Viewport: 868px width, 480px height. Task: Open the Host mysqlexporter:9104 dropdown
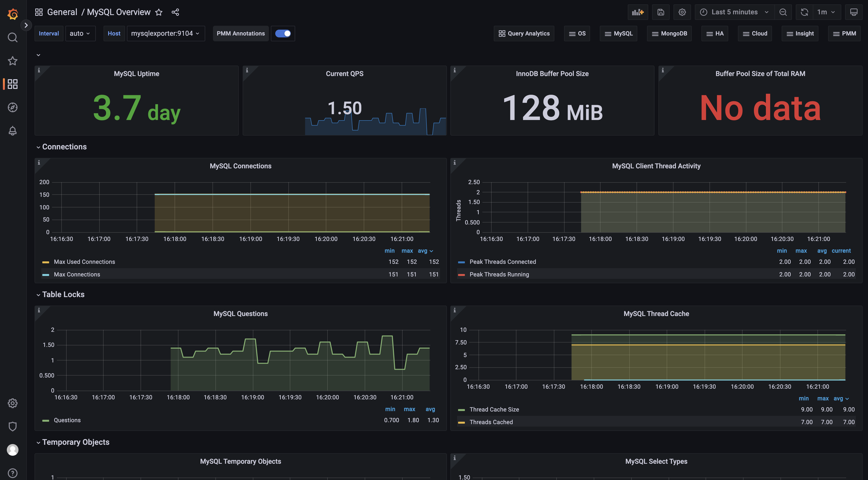click(165, 33)
